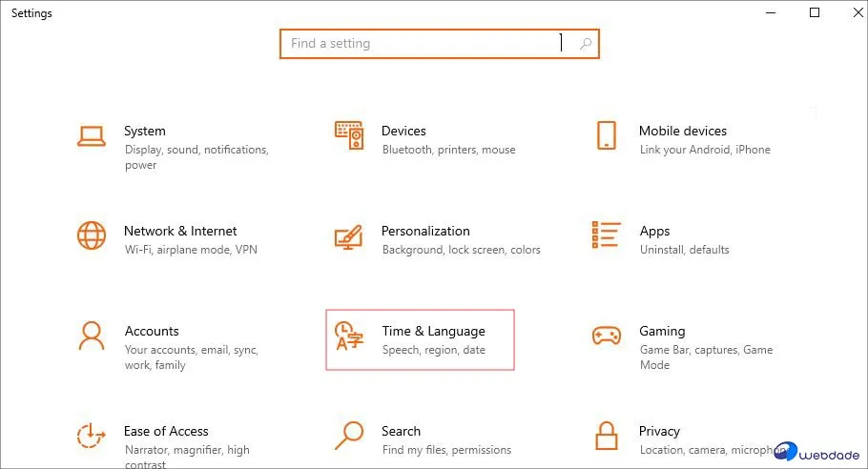The width and height of the screenshot is (868, 469).
Task: Open Ease of Access heading
Action: 166,432
